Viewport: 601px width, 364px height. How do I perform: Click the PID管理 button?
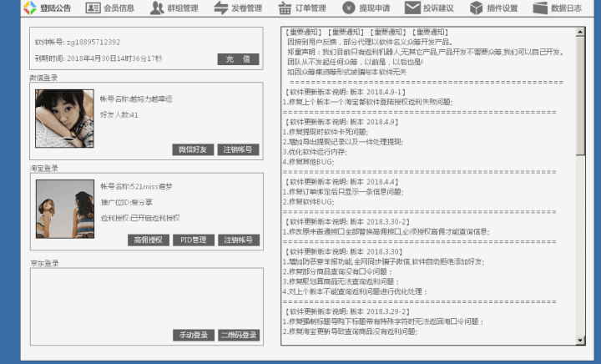194,240
